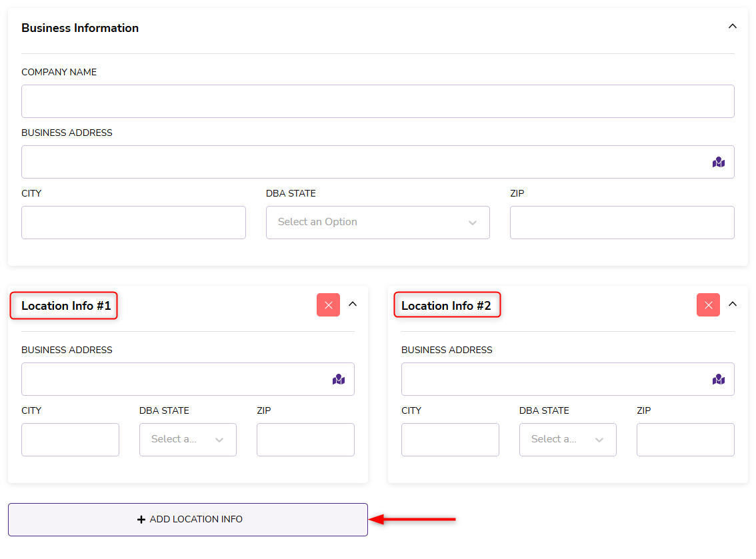Click the ZIP field in Business Information
The image size is (756, 559).
621,223
